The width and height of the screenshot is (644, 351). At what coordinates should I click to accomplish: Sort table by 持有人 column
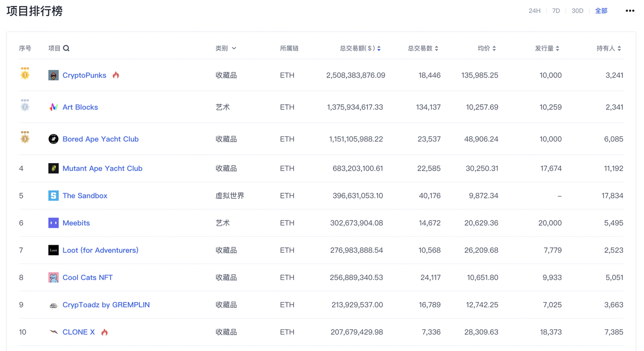point(608,48)
